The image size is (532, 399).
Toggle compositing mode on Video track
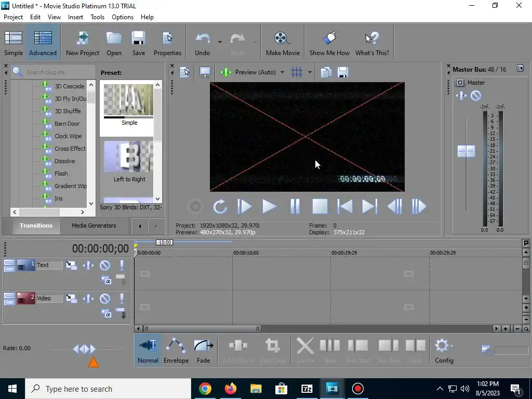(x=107, y=314)
